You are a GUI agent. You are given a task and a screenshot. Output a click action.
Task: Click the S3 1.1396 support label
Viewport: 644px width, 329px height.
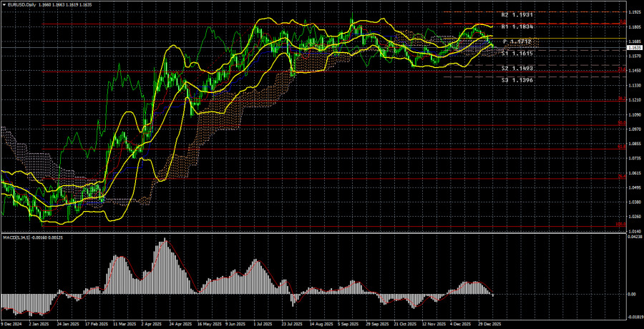coord(517,80)
